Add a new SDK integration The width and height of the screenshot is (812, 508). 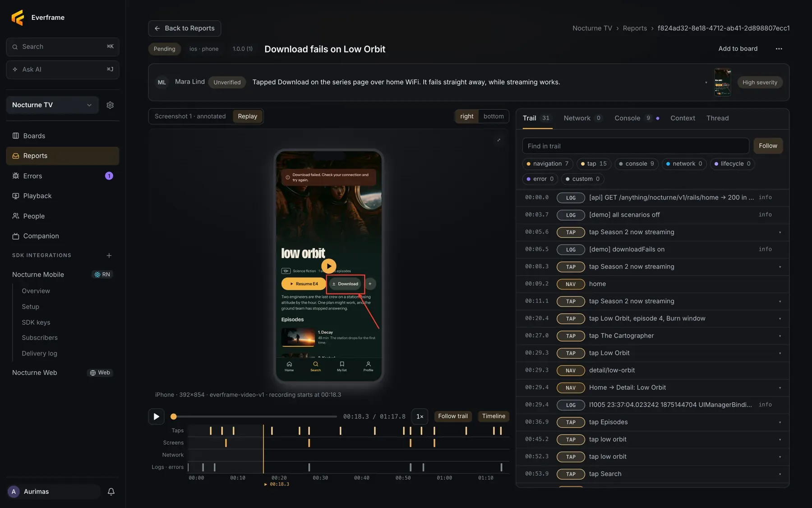coord(109,256)
